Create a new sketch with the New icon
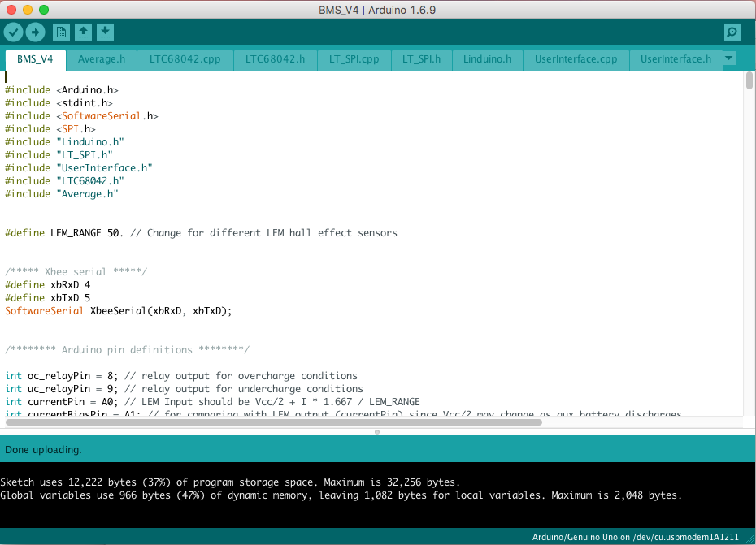 [61, 32]
